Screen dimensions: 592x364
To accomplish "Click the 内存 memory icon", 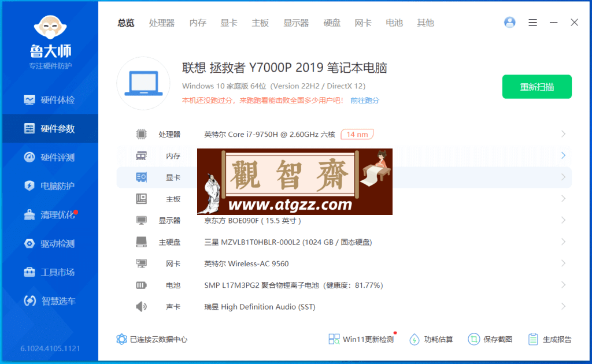I will [141, 156].
